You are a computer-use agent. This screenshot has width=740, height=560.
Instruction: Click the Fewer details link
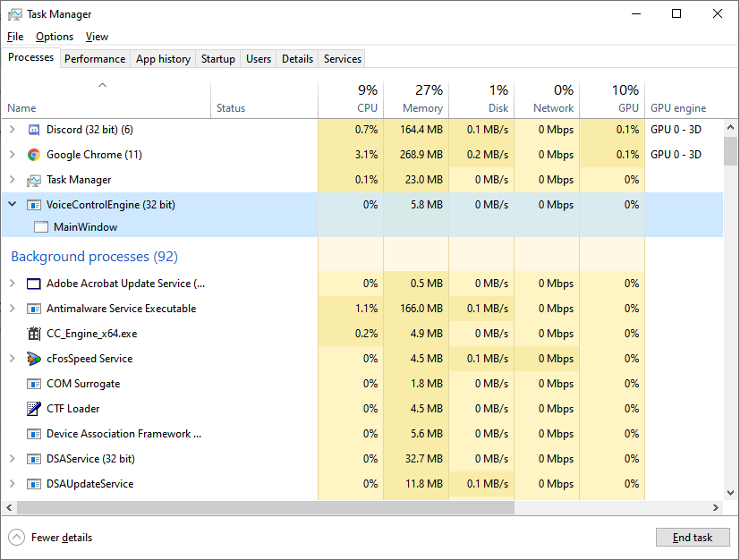click(62, 538)
